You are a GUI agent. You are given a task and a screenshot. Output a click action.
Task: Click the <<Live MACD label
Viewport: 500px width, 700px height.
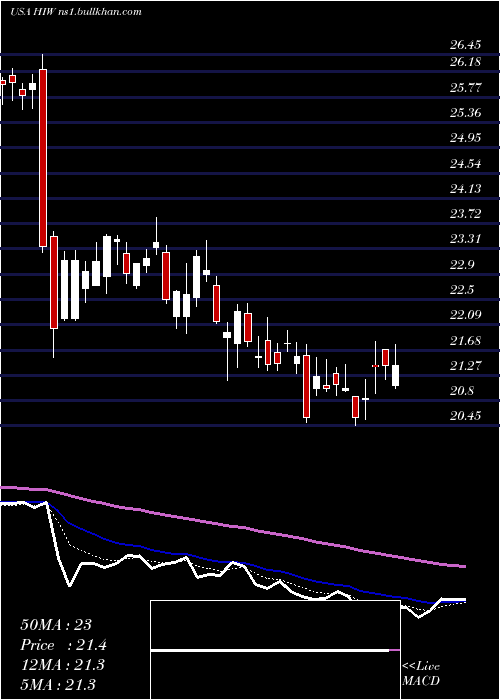(x=421, y=674)
